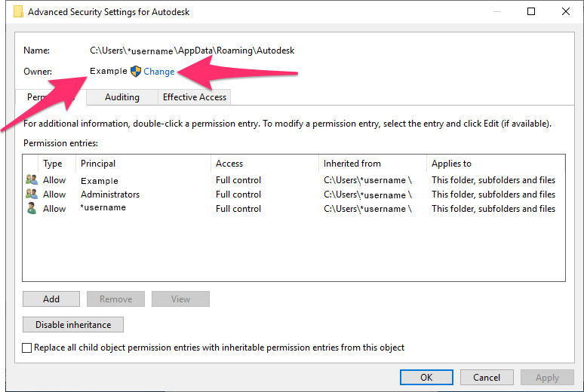
Task: Close the Advanced Security Settings window
Action: click(x=566, y=11)
